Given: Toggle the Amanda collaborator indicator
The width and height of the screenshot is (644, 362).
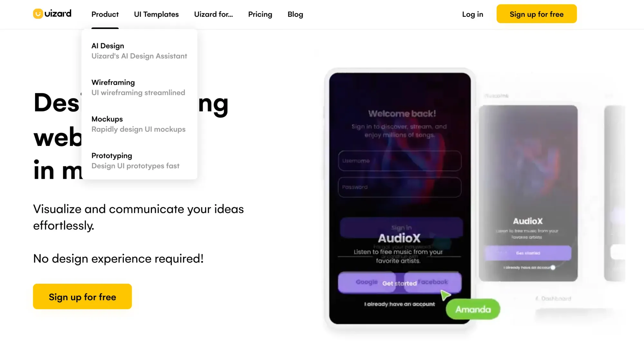Looking at the screenshot, I should [473, 309].
